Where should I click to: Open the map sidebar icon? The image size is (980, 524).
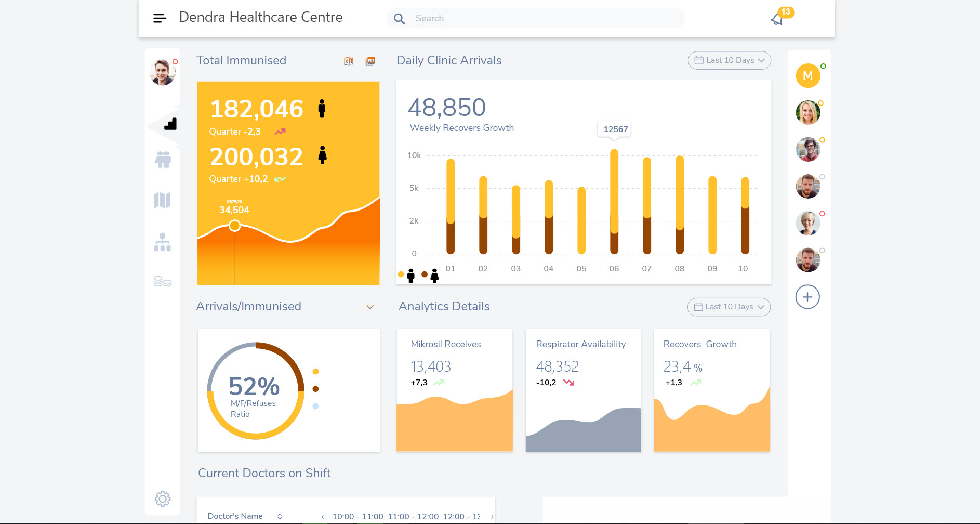pos(163,200)
